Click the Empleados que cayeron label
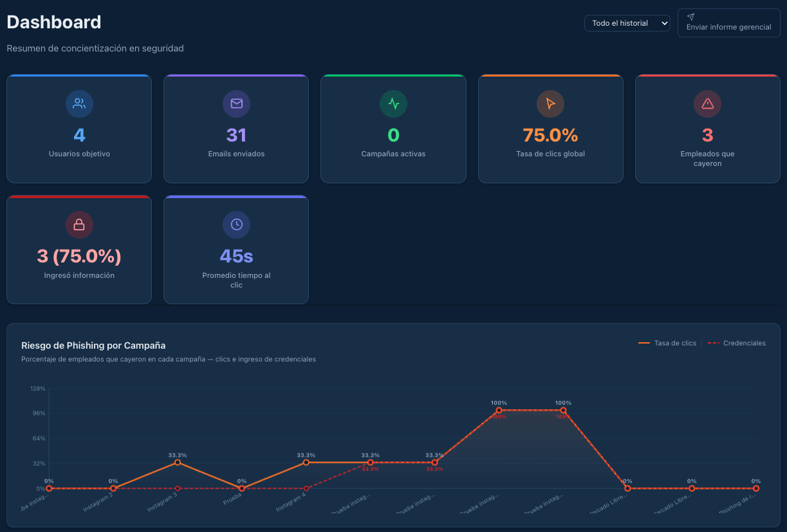The width and height of the screenshot is (787, 532). [x=707, y=159]
